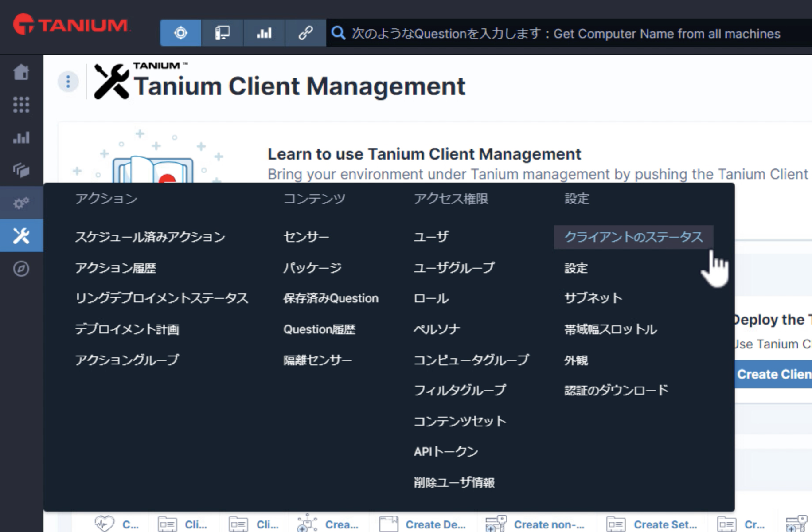The height and width of the screenshot is (532, 812).
Task: Click the Client Management crossed-tools logo
Action: 111,82
